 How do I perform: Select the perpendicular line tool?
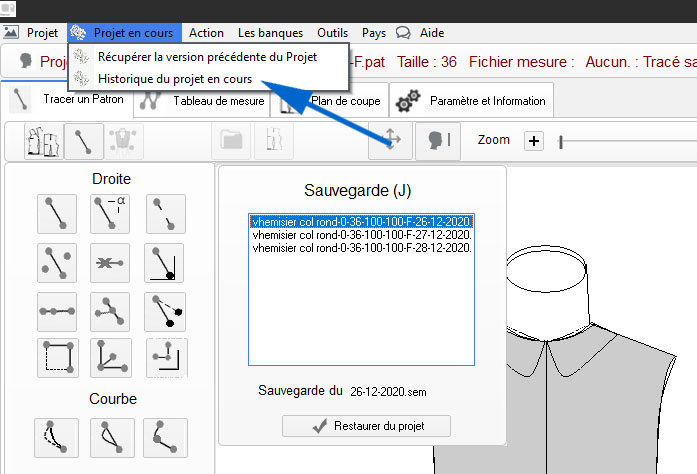coord(164,262)
